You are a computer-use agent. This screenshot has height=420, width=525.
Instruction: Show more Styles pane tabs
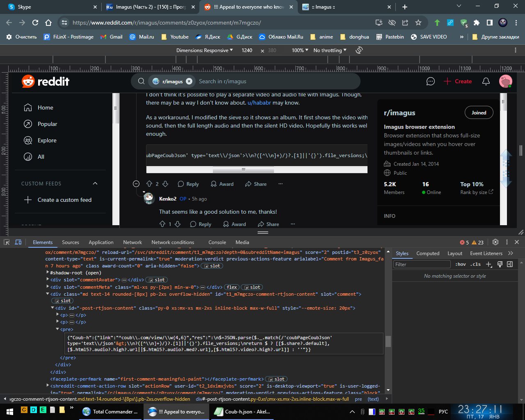511,253
